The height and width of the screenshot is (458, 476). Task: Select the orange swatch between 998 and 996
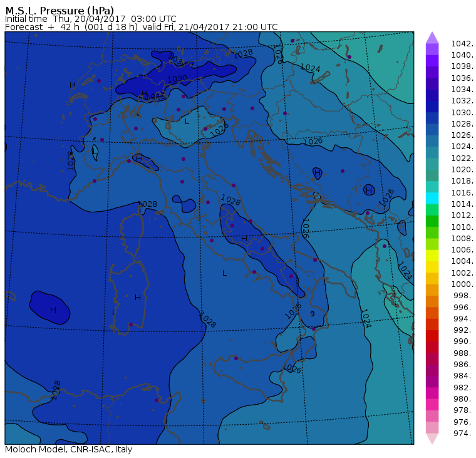432,301
